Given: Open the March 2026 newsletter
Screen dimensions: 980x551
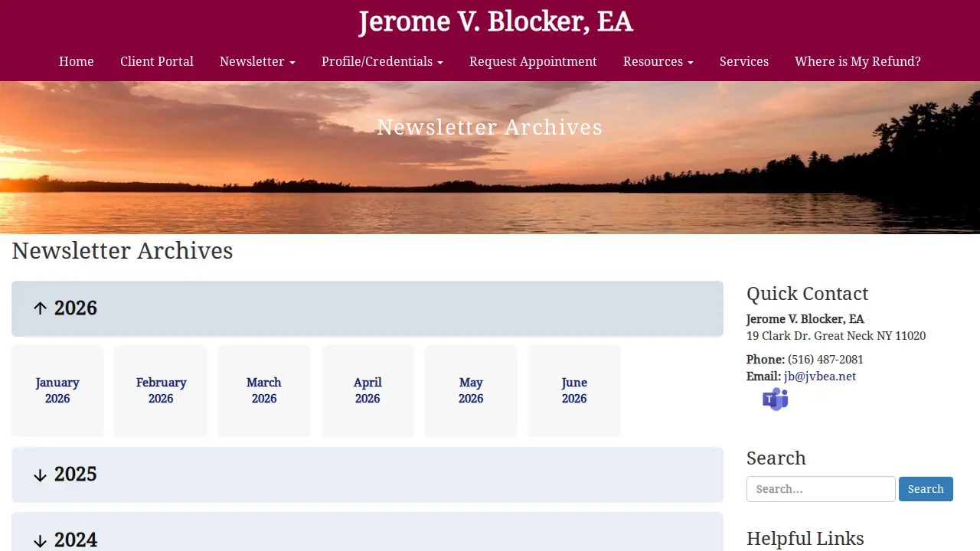Looking at the screenshot, I should [264, 390].
